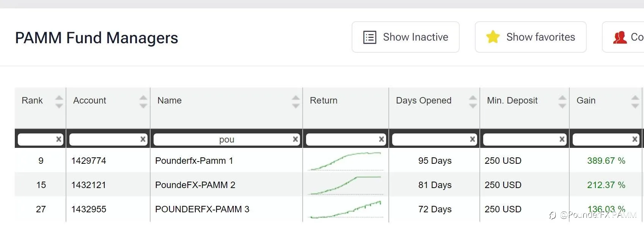Click the Gain filter input box
Viewport: 644px width, 229px height.
(x=601, y=140)
